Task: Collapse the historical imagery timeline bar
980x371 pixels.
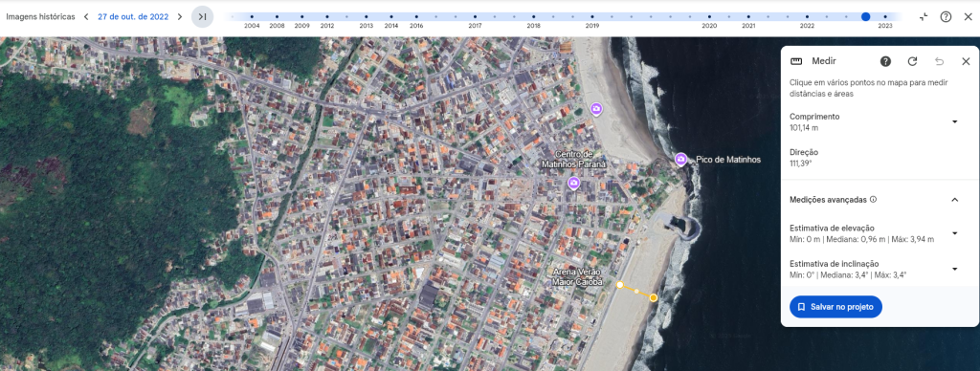Action: pos(924,17)
